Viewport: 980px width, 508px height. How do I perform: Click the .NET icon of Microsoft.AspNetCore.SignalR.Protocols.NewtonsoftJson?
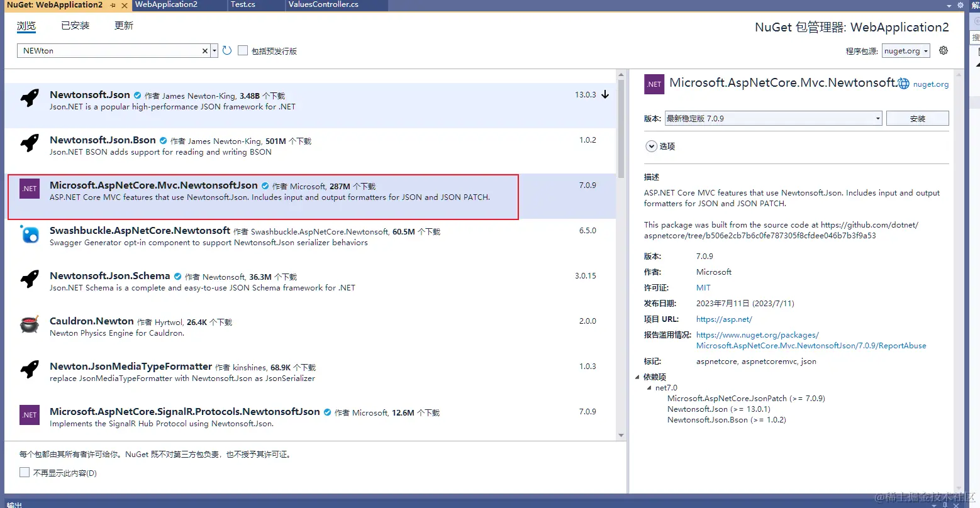pyautogui.click(x=30, y=415)
